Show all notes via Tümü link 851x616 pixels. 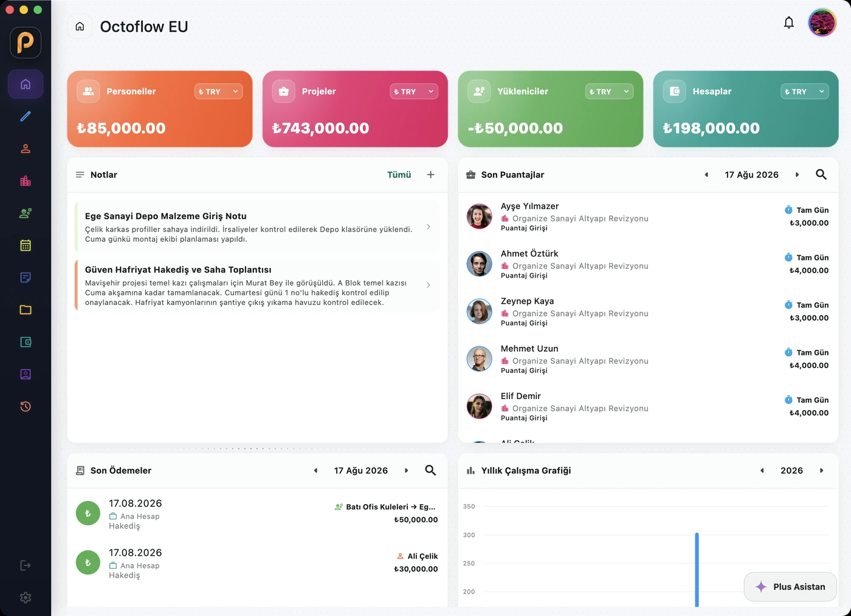399,174
